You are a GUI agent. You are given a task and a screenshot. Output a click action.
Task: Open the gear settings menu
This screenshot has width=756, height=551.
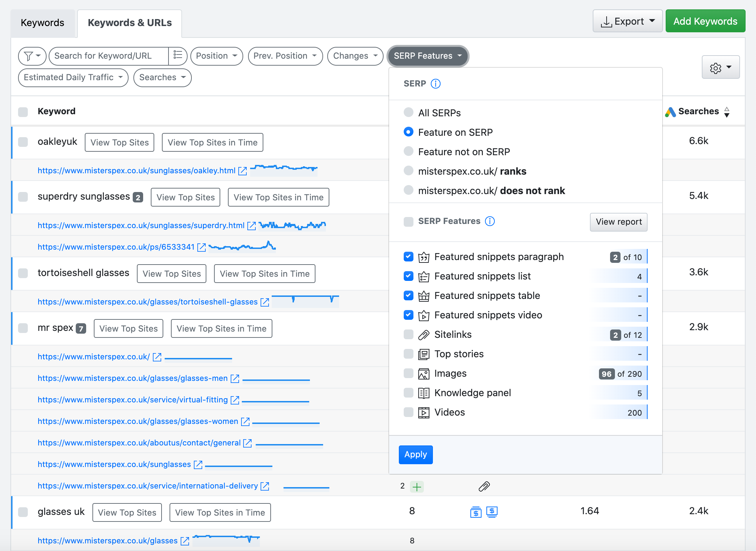point(721,68)
